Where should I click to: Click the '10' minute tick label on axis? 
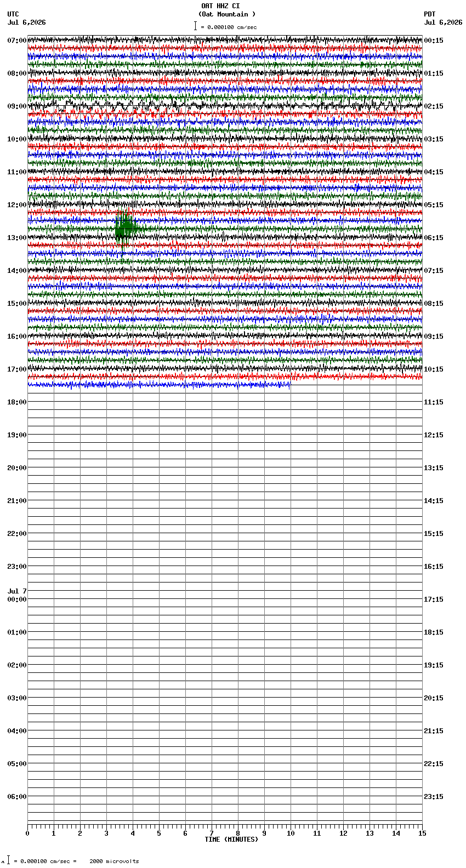(291, 833)
